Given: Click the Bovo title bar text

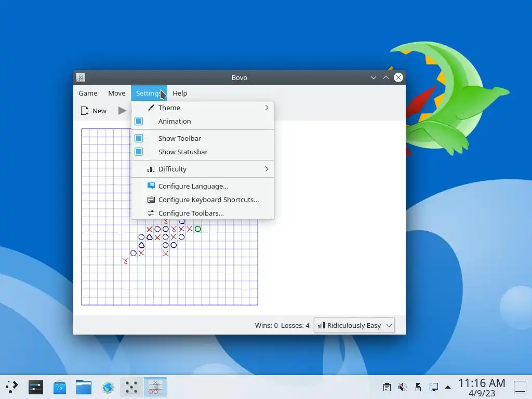Looking at the screenshot, I should 239,77.
